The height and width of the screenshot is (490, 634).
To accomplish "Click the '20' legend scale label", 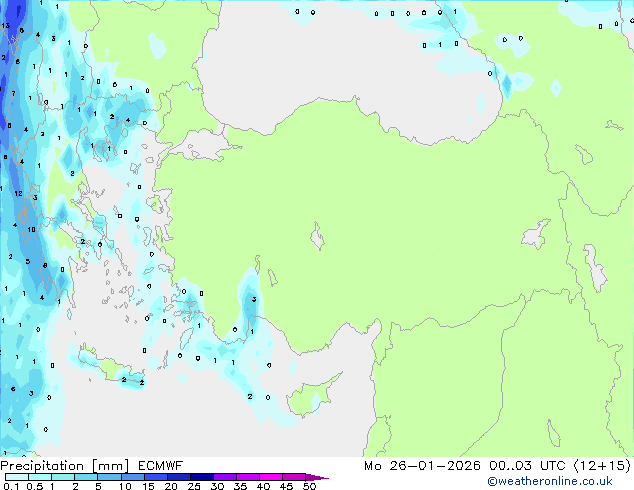I will tap(171, 486).
